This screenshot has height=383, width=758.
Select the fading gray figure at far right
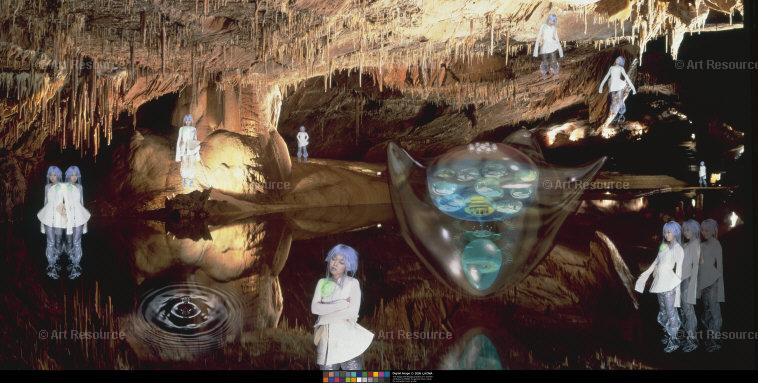pyautogui.click(x=712, y=283)
